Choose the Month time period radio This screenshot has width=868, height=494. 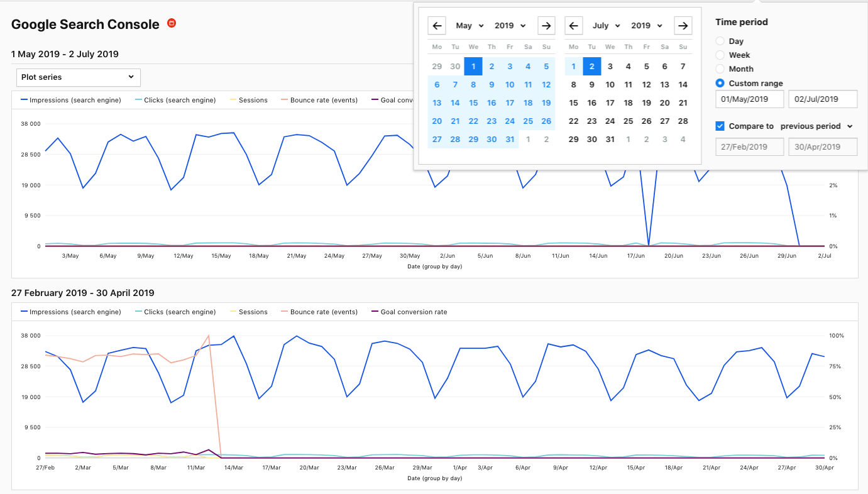(720, 69)
